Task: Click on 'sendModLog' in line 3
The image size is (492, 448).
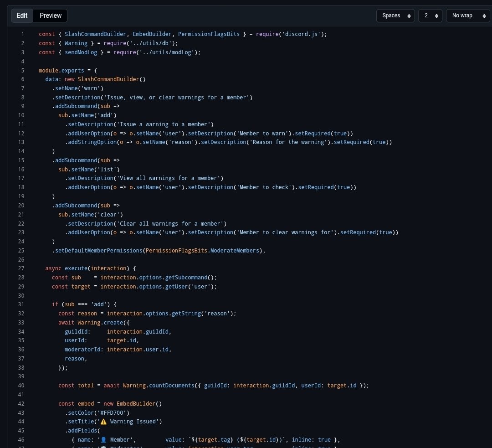Action: (x=81, y=52)
